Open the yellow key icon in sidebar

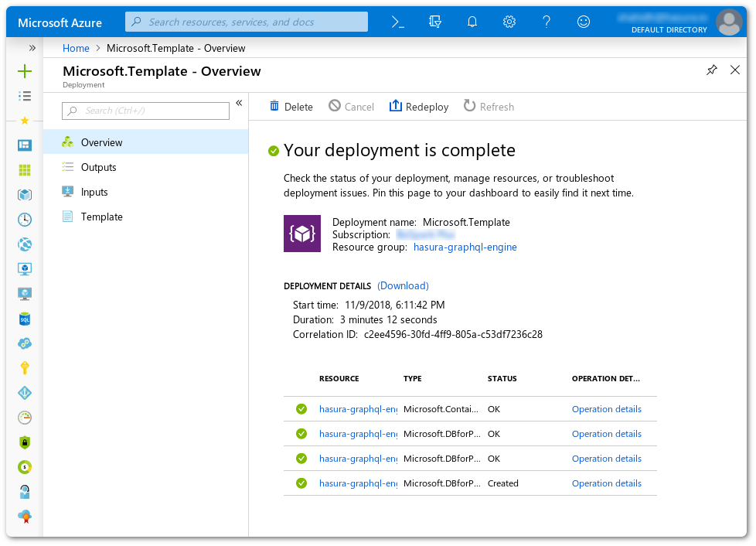tap(25, 368)
